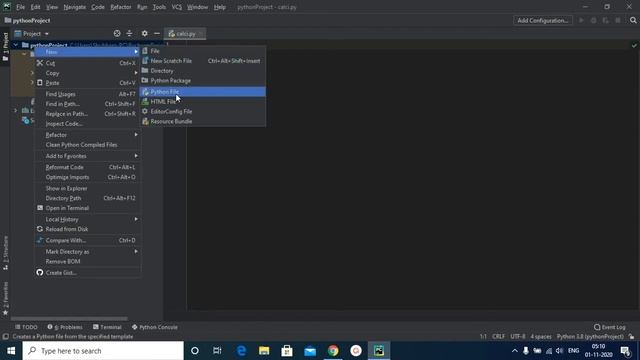Click UTF-8 encoding in status bar
The image size is (640, 360).
[x=518, y=337]
